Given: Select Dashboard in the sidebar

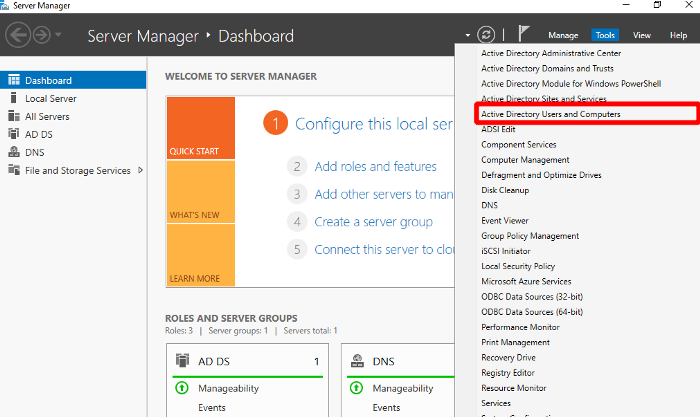Looking at the screenshot, I should coord(73,80).
